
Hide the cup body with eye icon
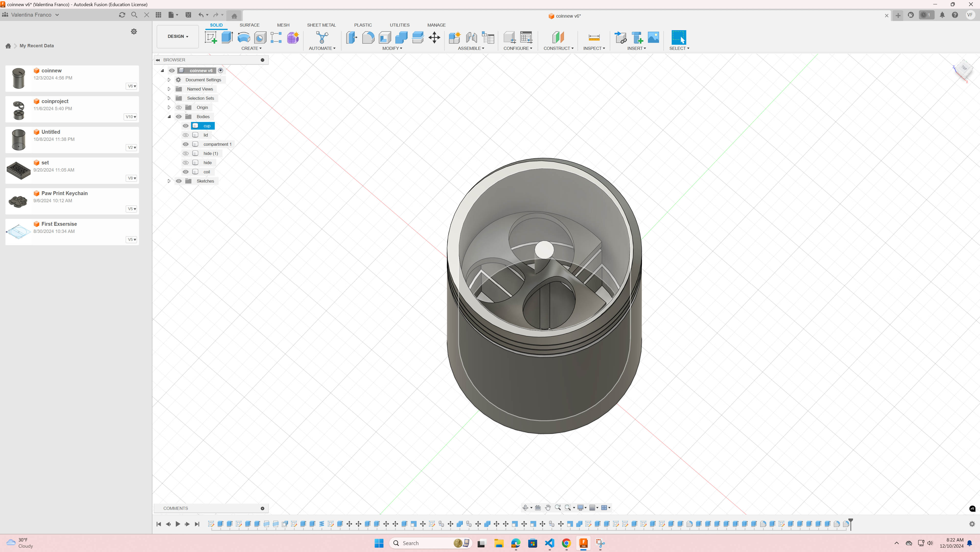pos(186,126)
